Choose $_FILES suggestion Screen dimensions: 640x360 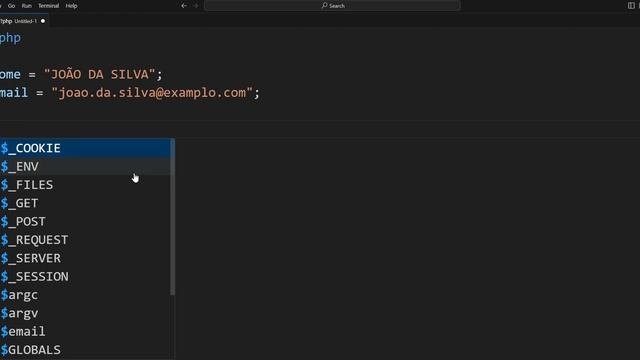(x=85, y=185)
